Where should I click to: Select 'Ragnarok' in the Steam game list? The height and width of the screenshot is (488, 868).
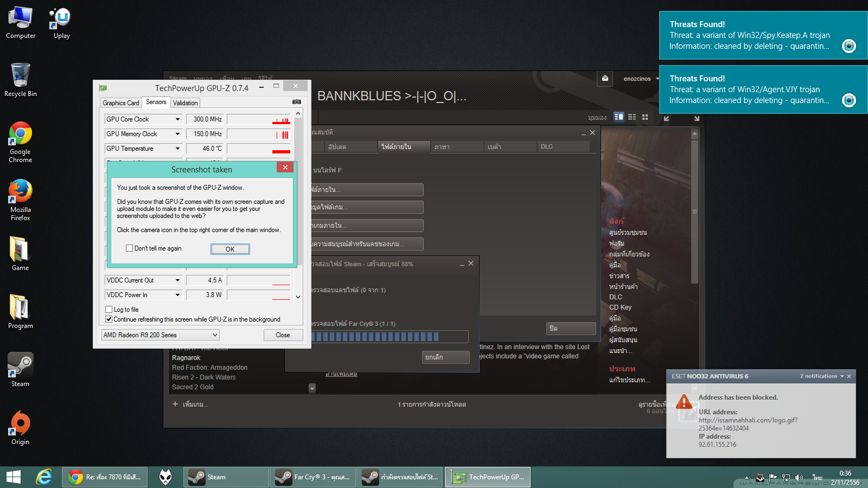tap(186, 358)
